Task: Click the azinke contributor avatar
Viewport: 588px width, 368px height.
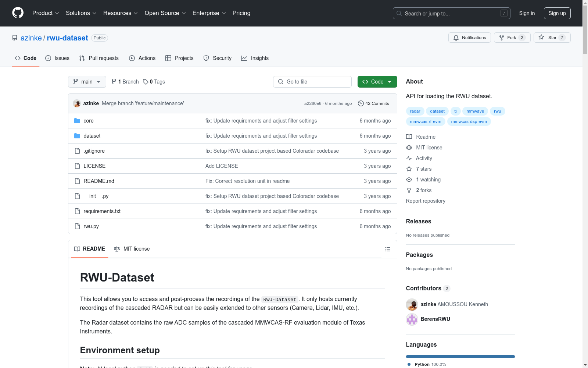Action: [x=412, y=304]
